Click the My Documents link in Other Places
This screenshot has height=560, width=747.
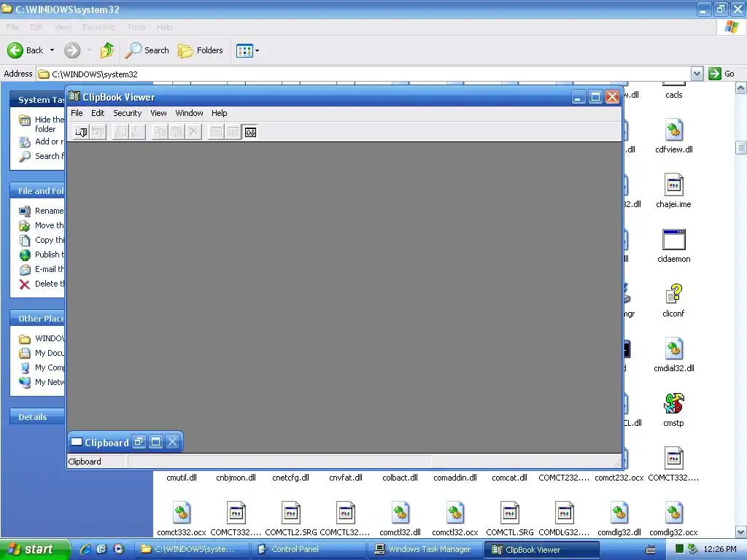coord(42,353)
